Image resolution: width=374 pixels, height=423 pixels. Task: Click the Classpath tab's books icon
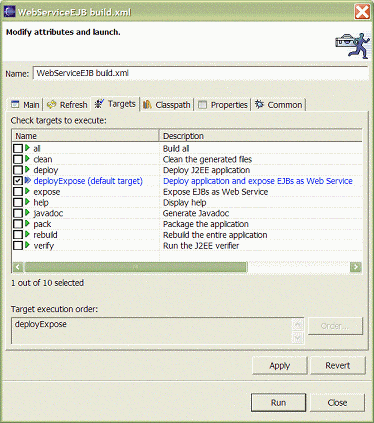pos(147,105)
